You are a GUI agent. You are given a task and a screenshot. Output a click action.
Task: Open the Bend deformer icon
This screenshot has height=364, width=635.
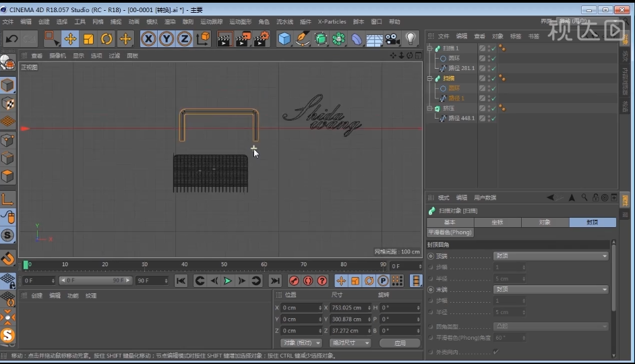[x=357, y=39]
